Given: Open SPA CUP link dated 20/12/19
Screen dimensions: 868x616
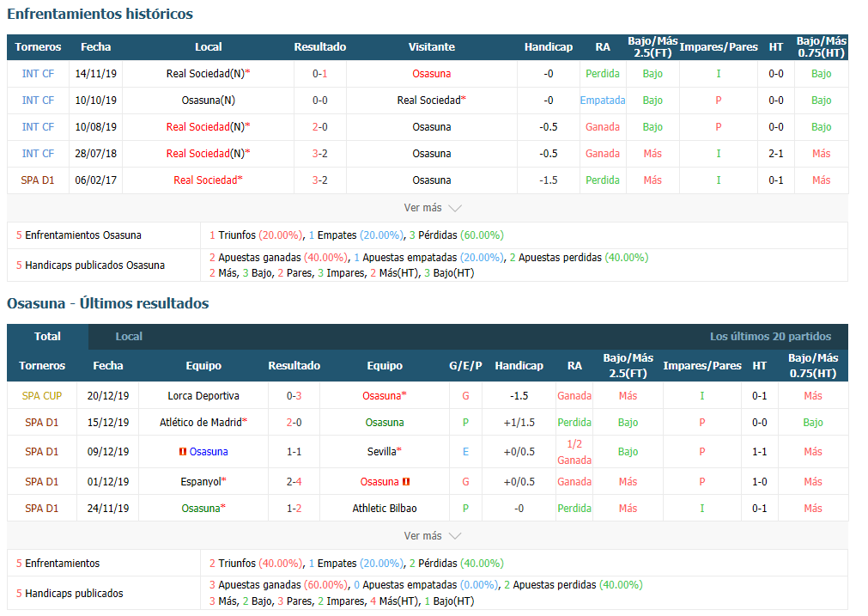Looking at the screenshot, I should [41, 395].
